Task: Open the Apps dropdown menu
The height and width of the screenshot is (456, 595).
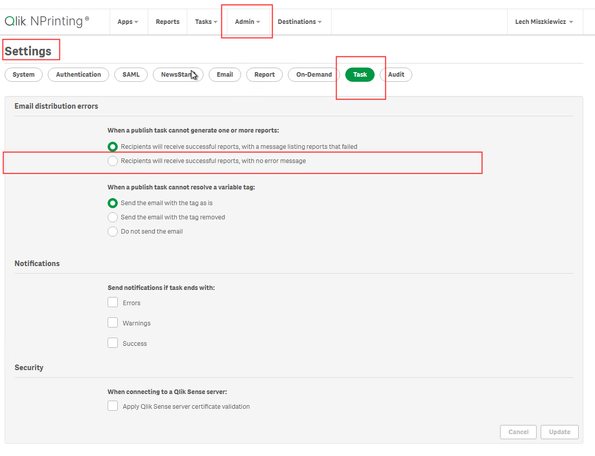Action: pos(128,22)
